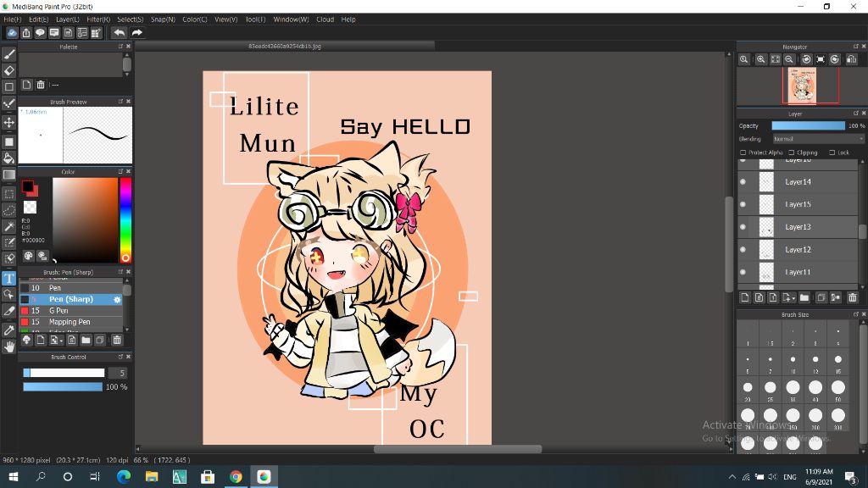The image size is (868, 488).
Task: Activate the Text tool
Action: pyautogui.click(x=8, y=278)
